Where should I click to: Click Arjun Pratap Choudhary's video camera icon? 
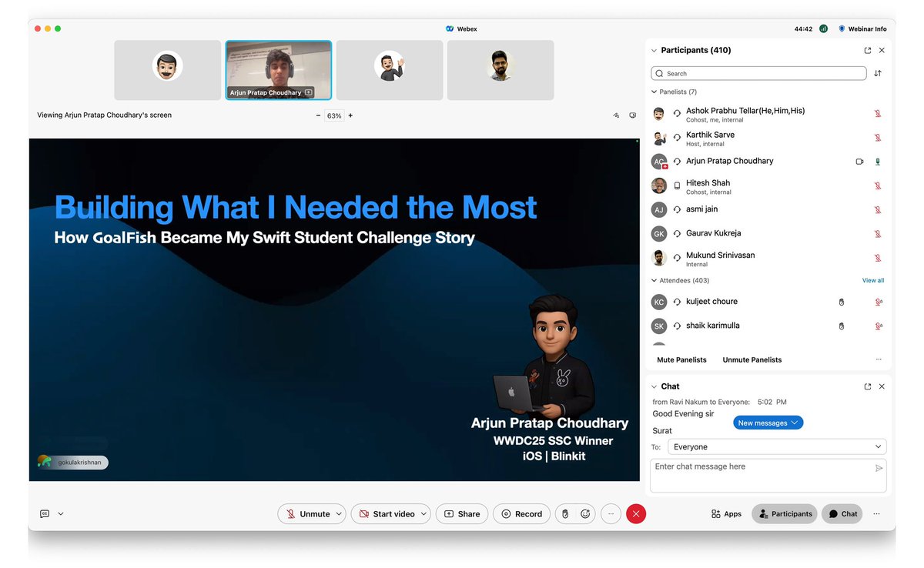tap(860, 162)
